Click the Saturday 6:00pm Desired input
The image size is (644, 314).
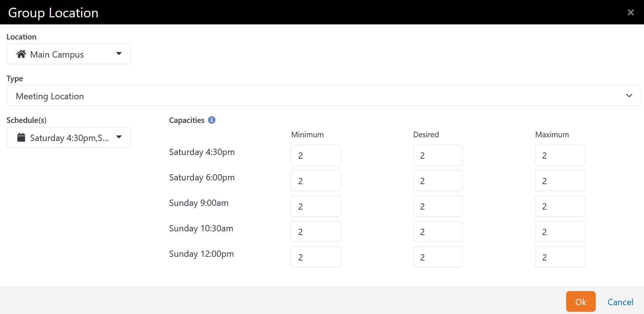pos(438,180)
